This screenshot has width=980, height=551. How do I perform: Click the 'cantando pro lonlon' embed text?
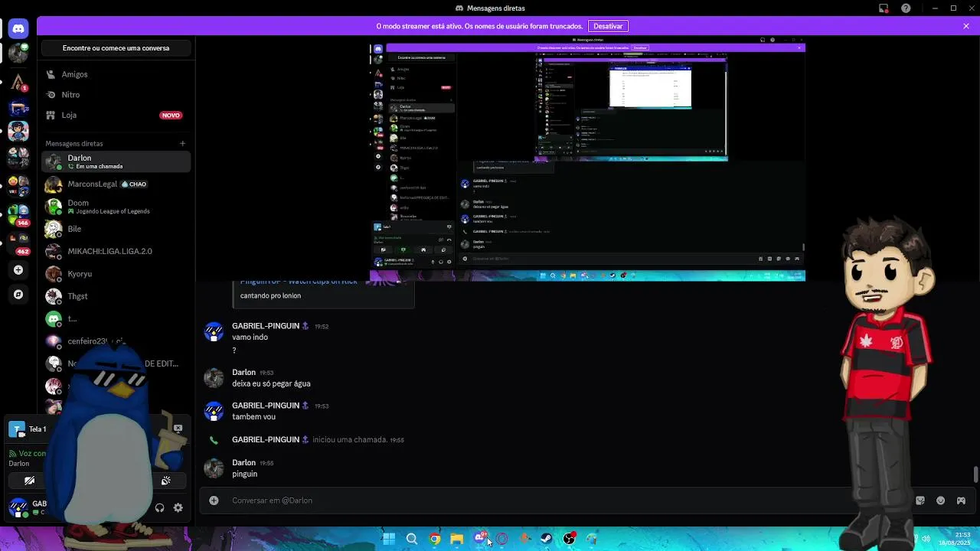pyautogui.click(x=270, y=295)
